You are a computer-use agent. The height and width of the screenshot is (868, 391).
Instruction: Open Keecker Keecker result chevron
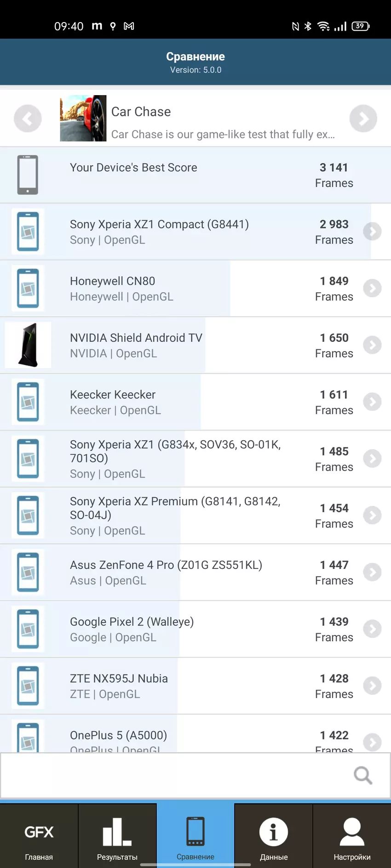tap(372, 402)
